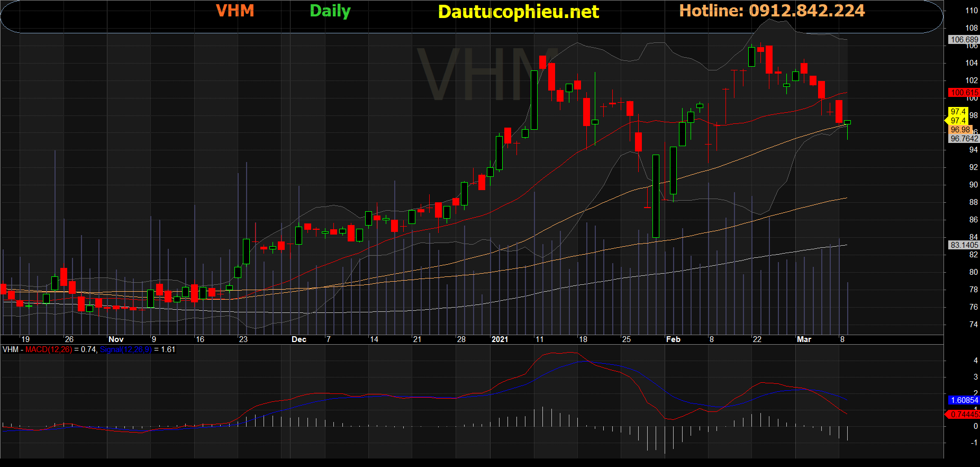980x467 pixels.
Task: Click the 106.689 upper band price tag
Action: point(964,40)
